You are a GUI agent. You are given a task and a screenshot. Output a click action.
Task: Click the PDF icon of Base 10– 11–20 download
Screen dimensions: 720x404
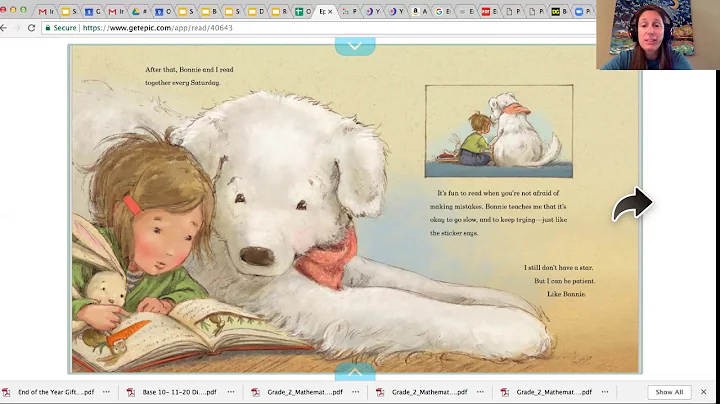[131, 392]
